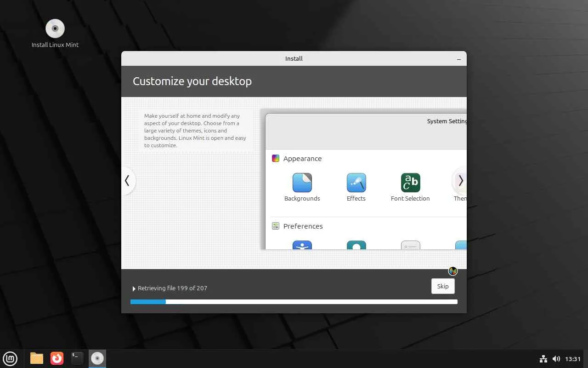This screenshot has width=588, height=368.
Task: Advance to the next slideshow slide
Action: pos(460,181)
